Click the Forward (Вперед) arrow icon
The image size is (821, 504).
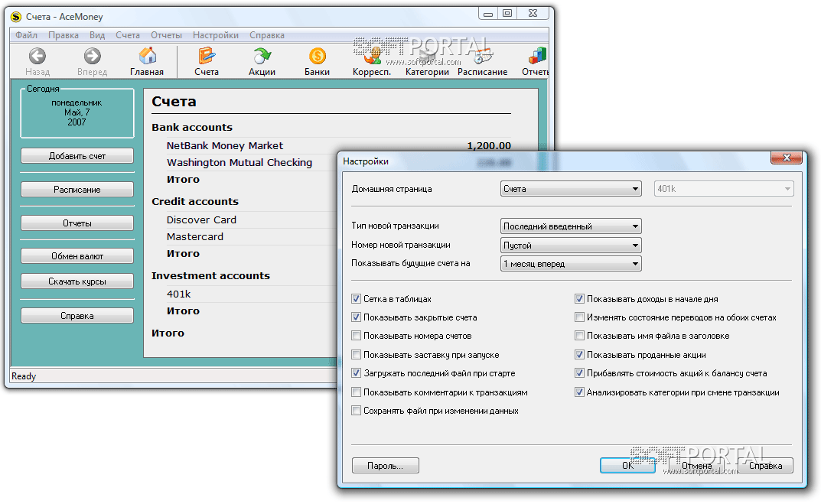92,56
